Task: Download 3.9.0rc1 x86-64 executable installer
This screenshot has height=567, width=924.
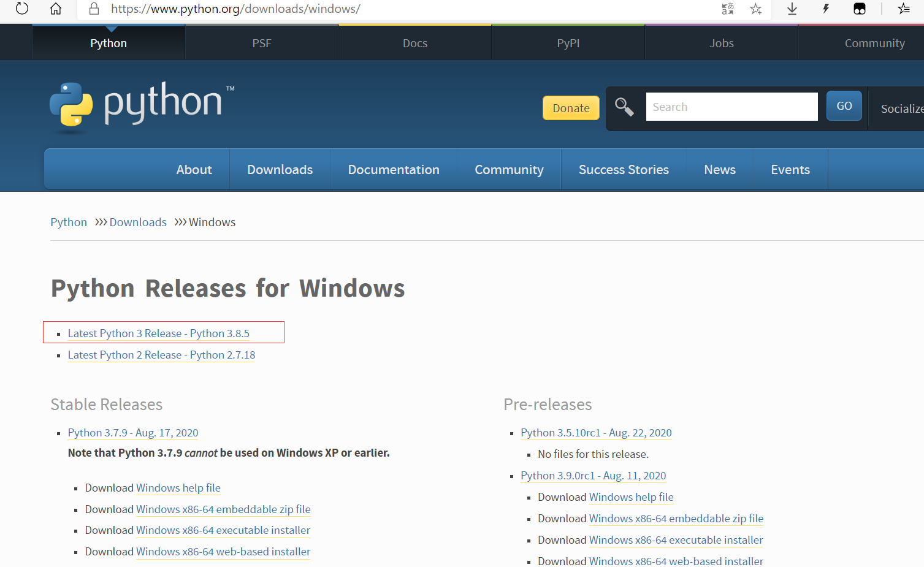Action: pos(676,540)
